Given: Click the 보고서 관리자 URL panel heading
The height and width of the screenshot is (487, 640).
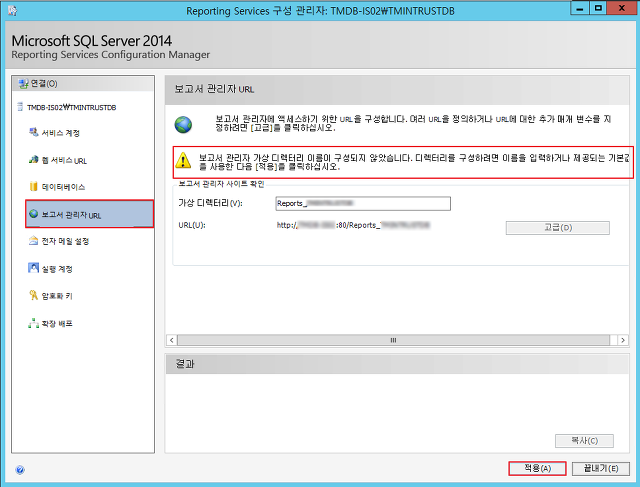Looking at the screenshot, I should point(214,89).
